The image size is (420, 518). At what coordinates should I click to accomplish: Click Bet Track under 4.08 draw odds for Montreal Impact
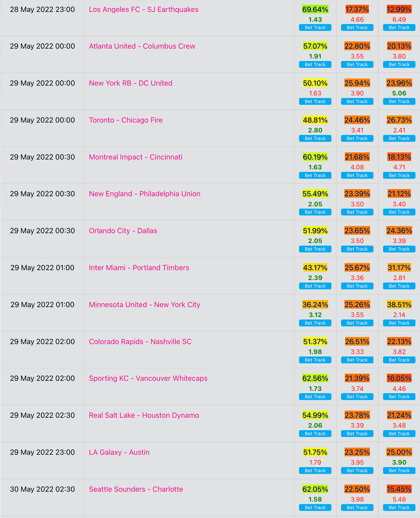pos(357,175)
